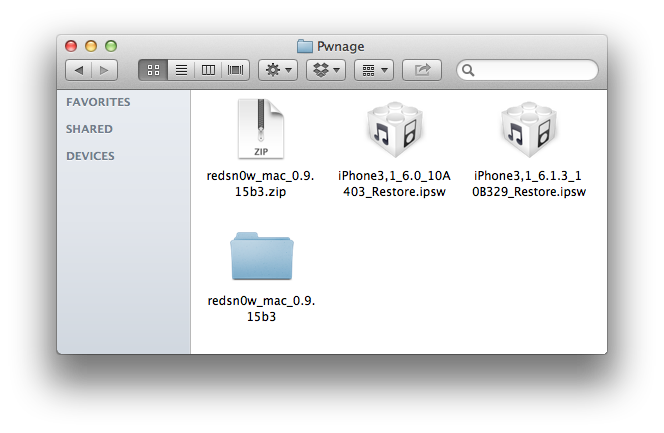Screen dimensions: 664x433
Task: Select the redsn0w zip archive icon
Action: [261, 129]
